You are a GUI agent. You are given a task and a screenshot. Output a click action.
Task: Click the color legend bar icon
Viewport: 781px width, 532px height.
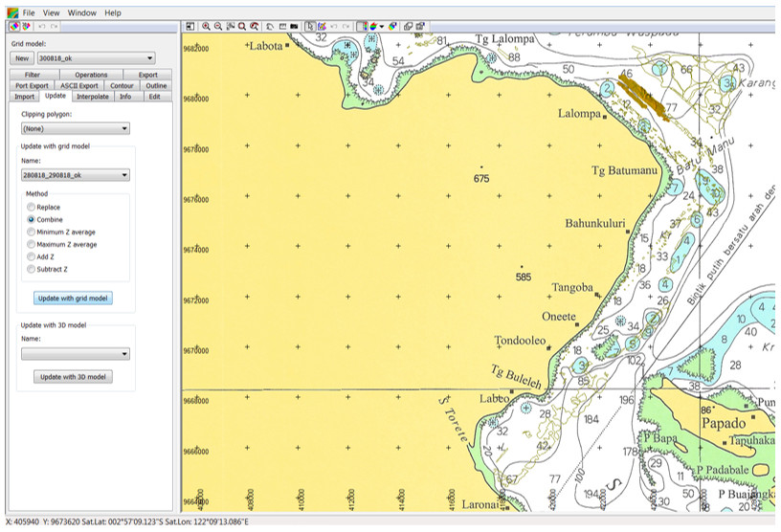[362, 27]
